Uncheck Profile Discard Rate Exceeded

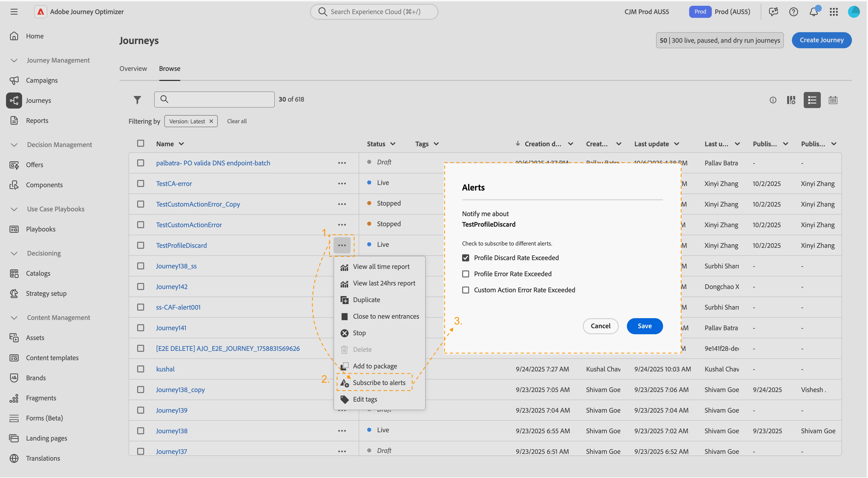[x=465, y=258]
